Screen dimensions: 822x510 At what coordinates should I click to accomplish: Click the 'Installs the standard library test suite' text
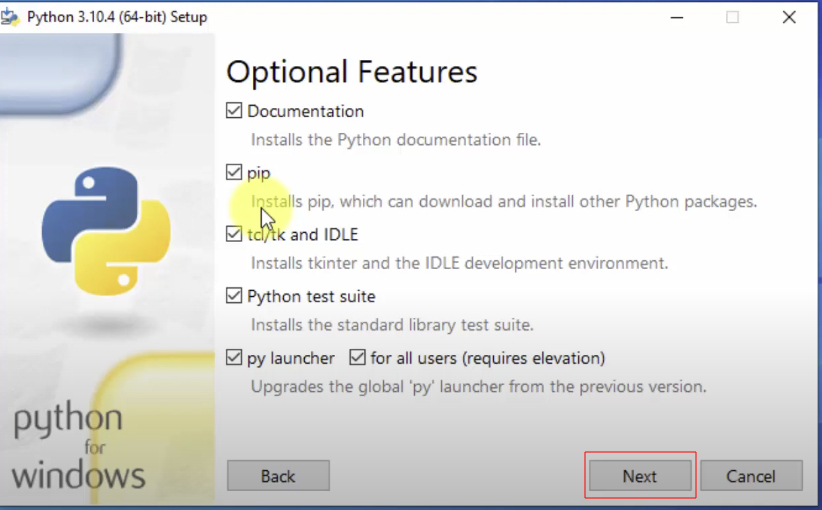(x=391, y=325)
